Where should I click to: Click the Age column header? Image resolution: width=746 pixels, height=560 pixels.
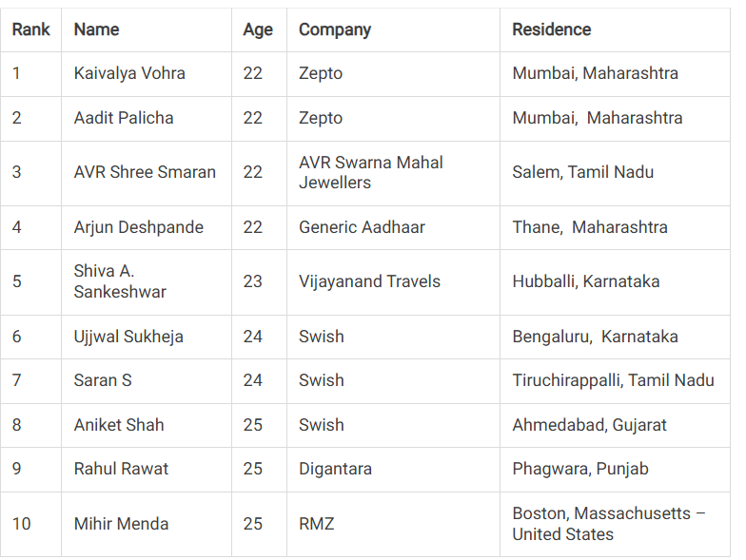coord(258,30)
